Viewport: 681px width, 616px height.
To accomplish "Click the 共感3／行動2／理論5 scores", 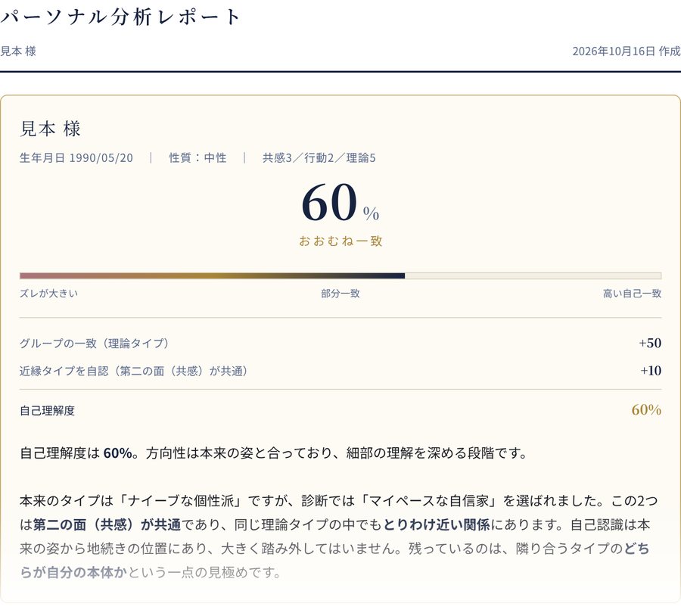I will (x=319, y=157).
